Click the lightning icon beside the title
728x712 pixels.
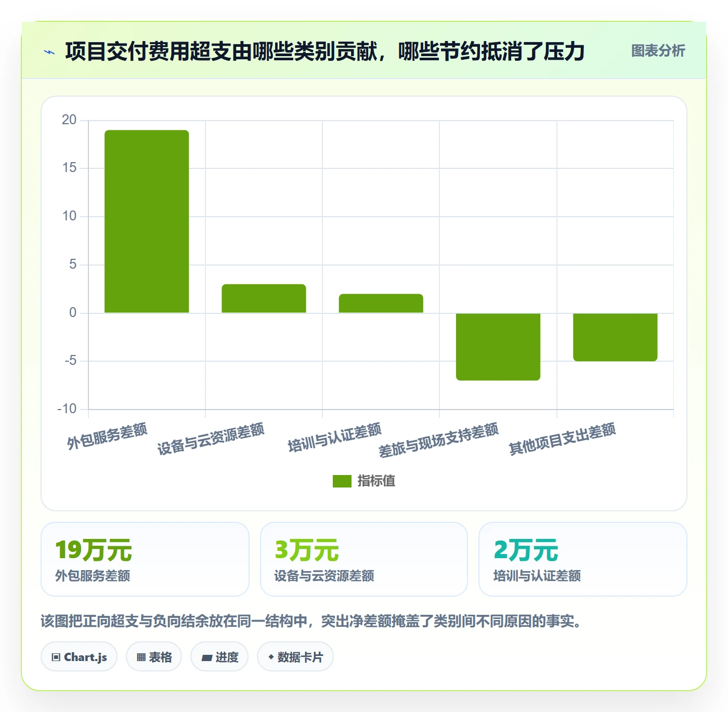49,52
